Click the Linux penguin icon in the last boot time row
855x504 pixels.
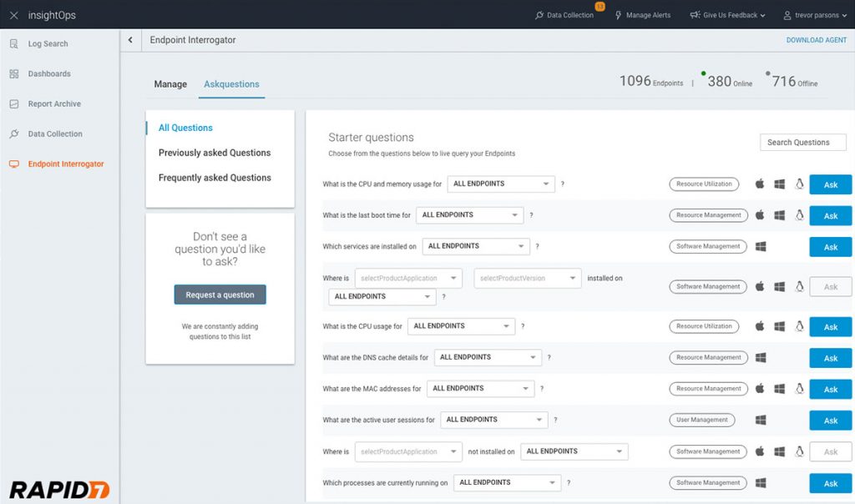coord(799,214)
